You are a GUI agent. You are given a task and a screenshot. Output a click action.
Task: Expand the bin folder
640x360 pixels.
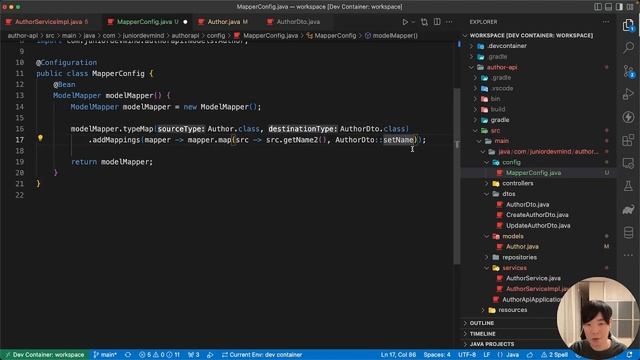click(495, 99)
